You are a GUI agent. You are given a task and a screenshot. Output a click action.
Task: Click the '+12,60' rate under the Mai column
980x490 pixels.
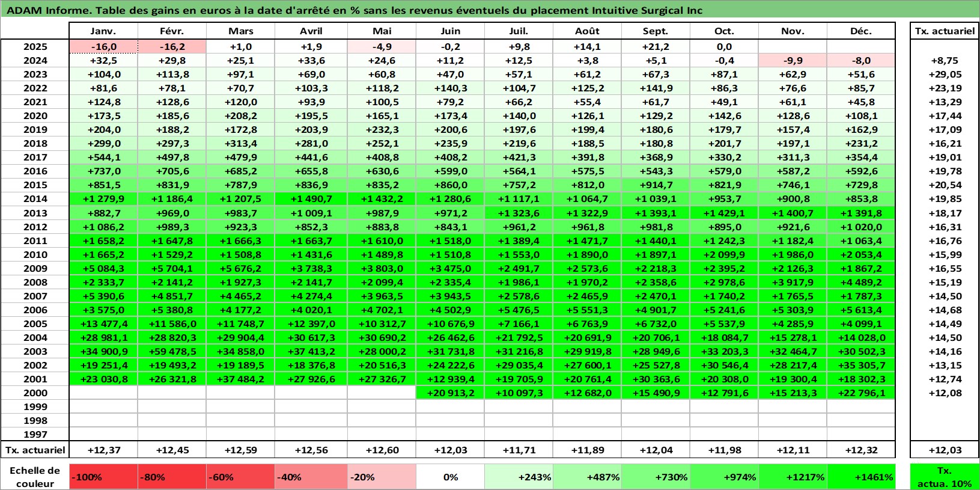[x=382, y=450]
